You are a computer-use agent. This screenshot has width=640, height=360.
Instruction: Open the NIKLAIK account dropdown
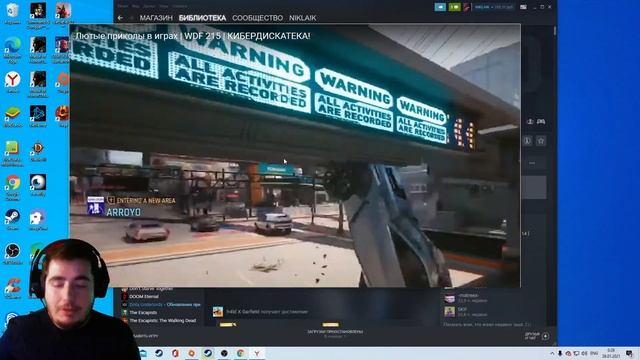pos(493,7)
